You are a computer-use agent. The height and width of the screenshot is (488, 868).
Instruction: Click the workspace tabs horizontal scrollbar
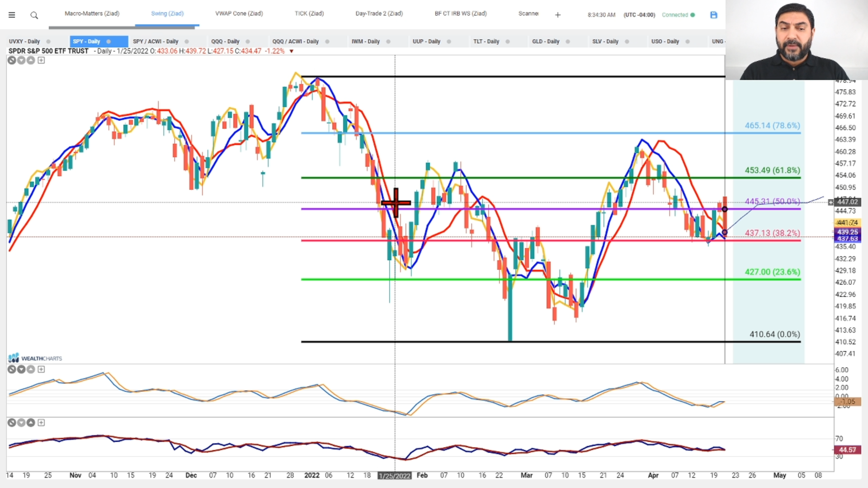click(x=122, y=28)
